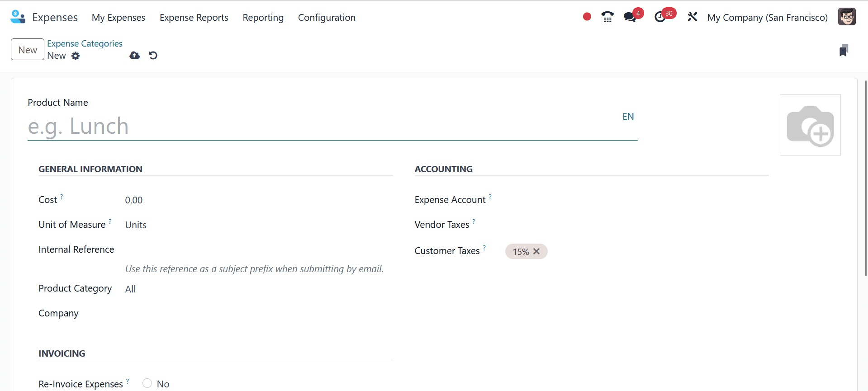This screenshot has height=391, width=868.
Task: Switch company via My Company (San Francisco)
Action: pyautogui.click(x=767, y=17)
